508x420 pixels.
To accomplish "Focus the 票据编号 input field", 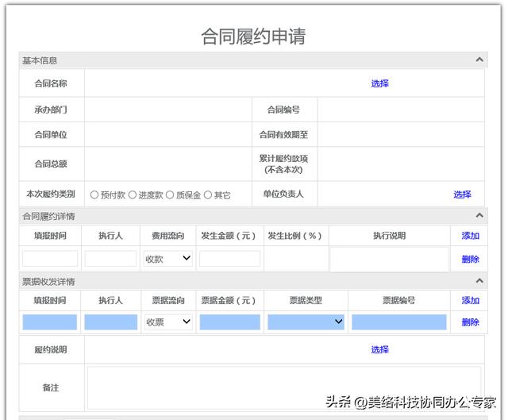I will (x=399, y=322).
